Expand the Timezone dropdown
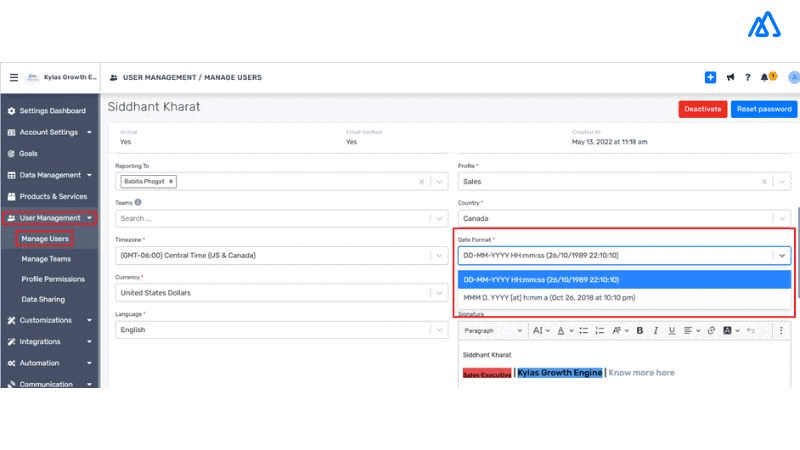The image size is (800, 450). [x=438, y=255]
